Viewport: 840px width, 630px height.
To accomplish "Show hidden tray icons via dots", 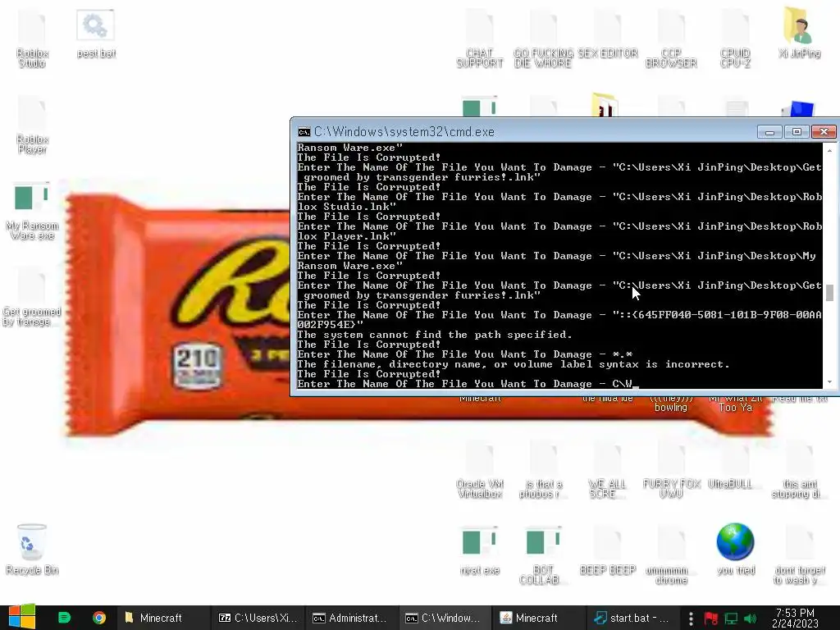I will tap(691, 619).
